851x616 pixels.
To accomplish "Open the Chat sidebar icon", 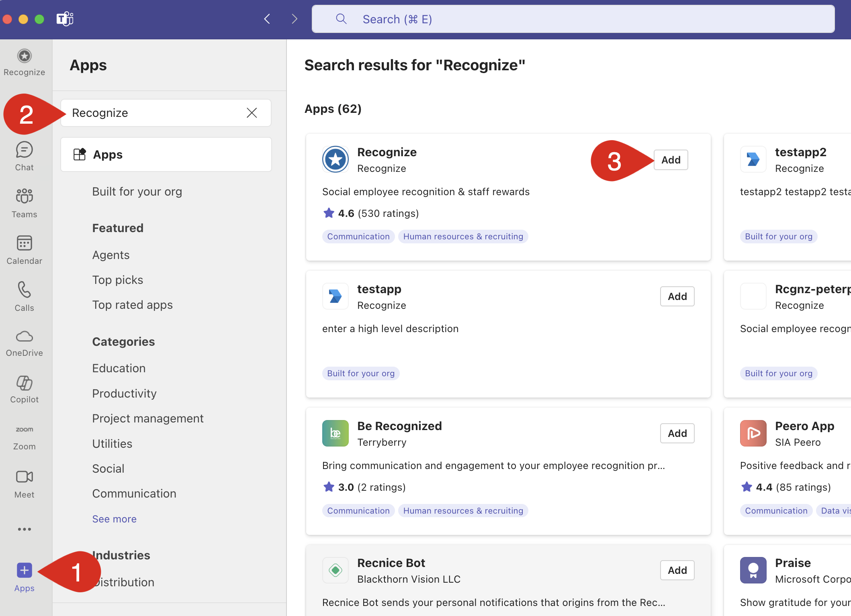I will [x=24, y=156].
